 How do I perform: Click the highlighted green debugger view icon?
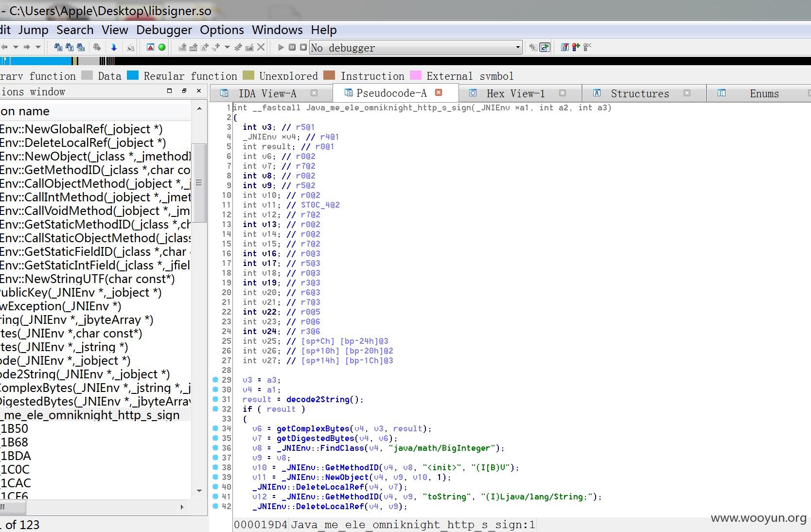[545, 47]
